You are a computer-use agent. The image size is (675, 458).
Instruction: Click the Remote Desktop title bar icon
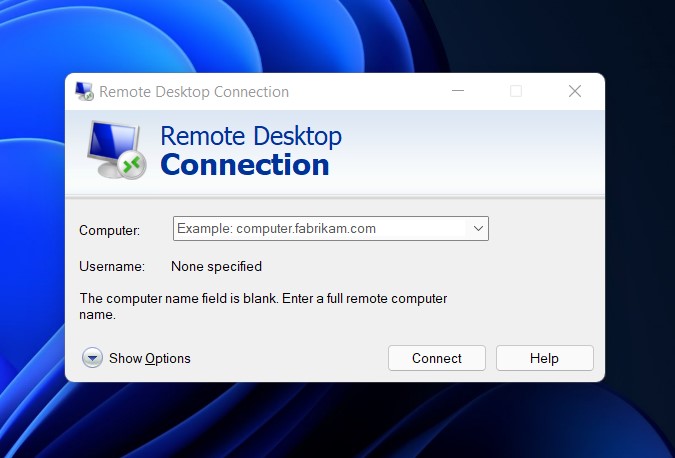(84, 91)
